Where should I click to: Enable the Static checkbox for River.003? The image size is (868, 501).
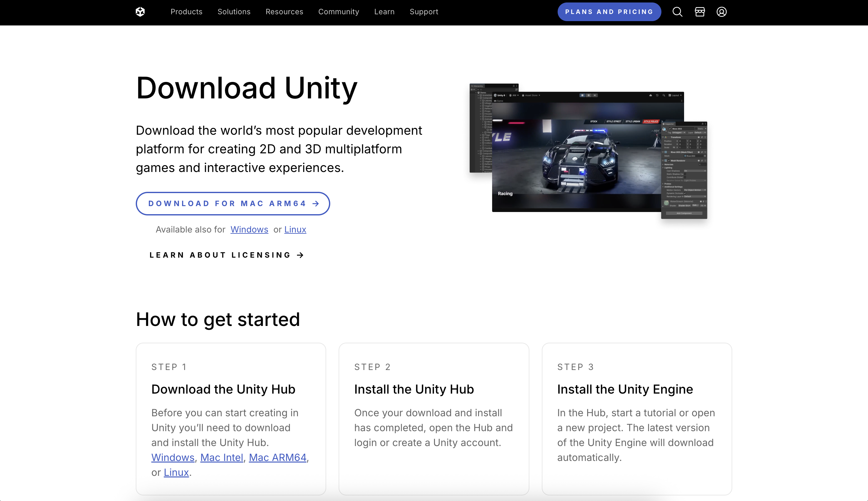(696, 129)
